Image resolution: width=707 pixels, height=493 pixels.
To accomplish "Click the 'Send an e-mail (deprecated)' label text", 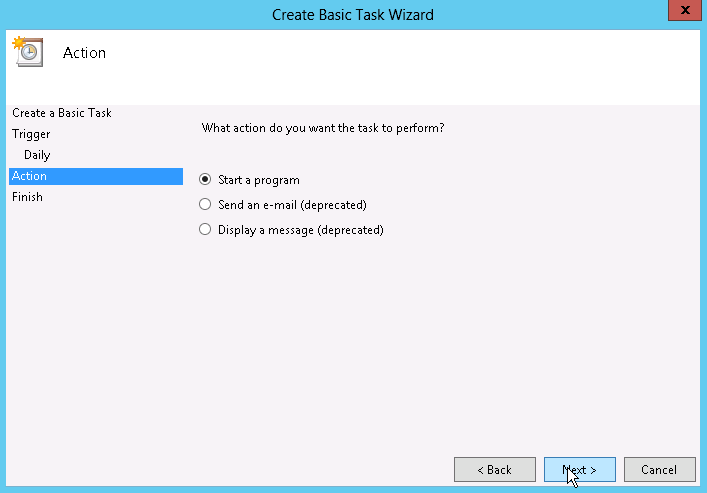I will tap(292, 205).
